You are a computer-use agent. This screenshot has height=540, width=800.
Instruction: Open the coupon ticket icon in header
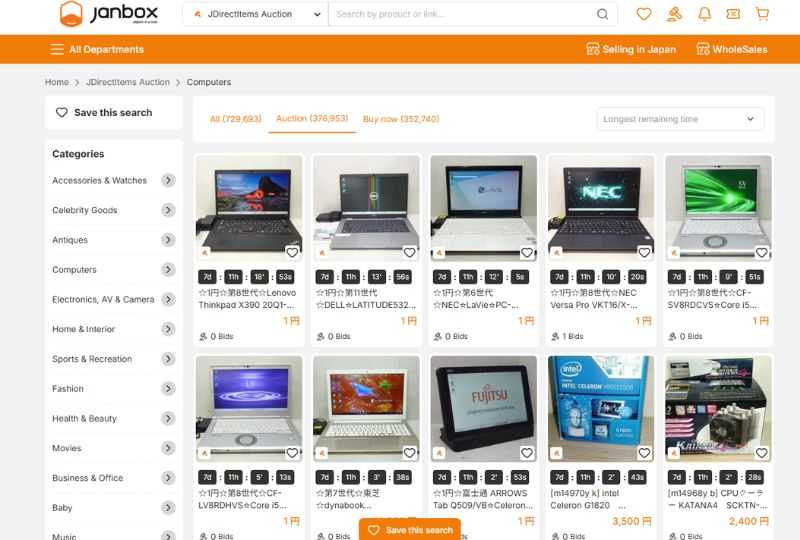point(733,14)
